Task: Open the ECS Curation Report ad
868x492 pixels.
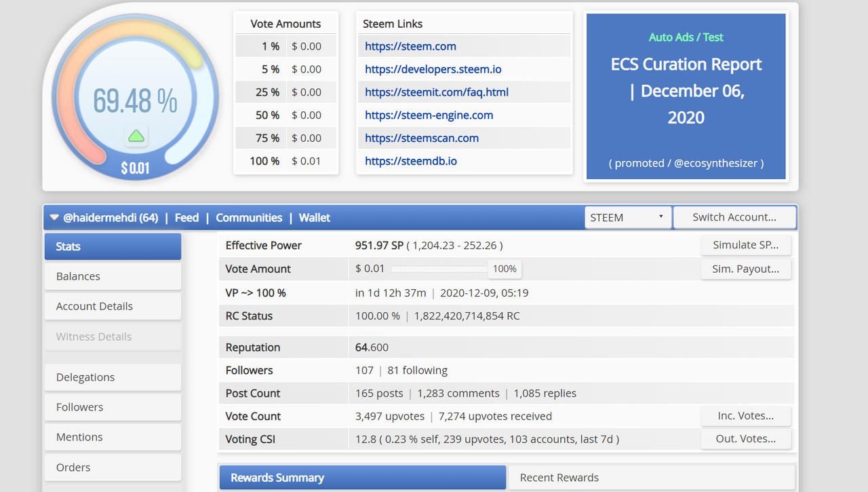Action: (x=686, y=91)
